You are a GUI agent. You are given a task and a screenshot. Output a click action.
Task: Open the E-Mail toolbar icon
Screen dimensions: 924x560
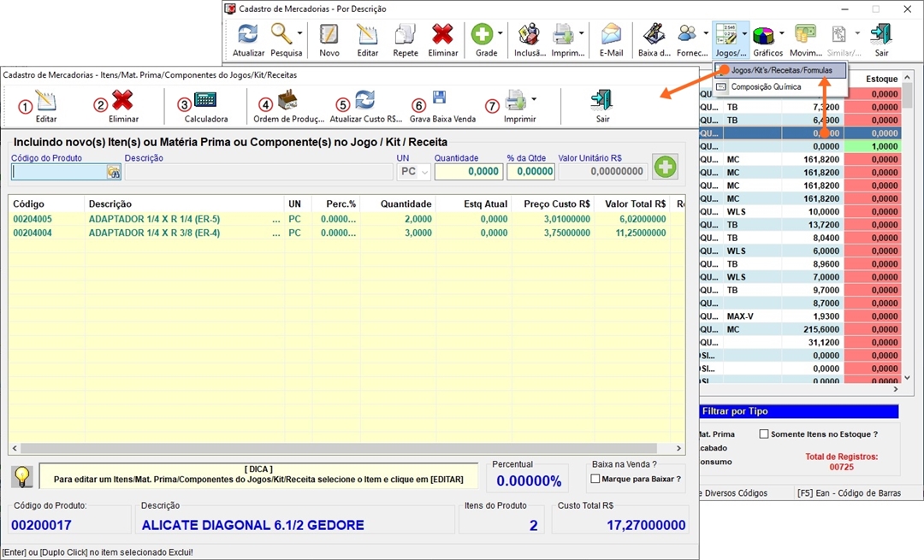point(611,35)
